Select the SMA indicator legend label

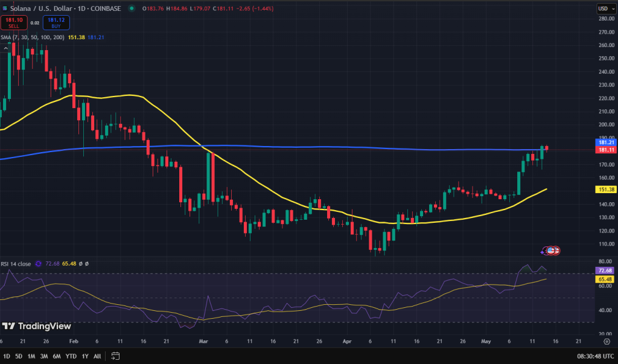[33, 37]
